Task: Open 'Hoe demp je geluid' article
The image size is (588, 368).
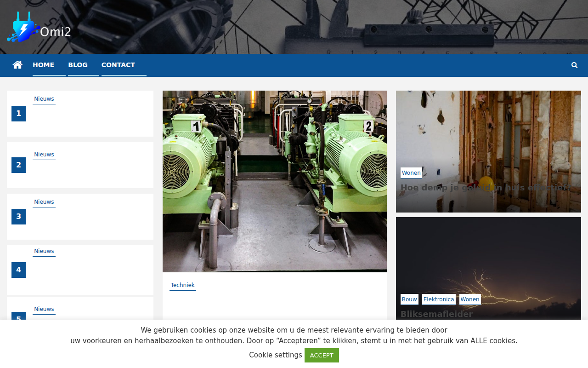Action: [x=486, y=187]
